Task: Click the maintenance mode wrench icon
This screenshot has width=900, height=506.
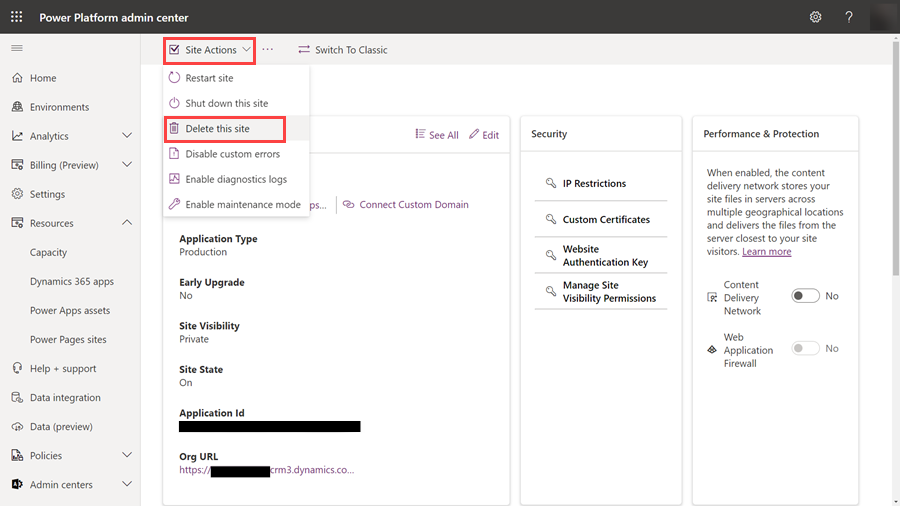Action: (x=174, y=204)
